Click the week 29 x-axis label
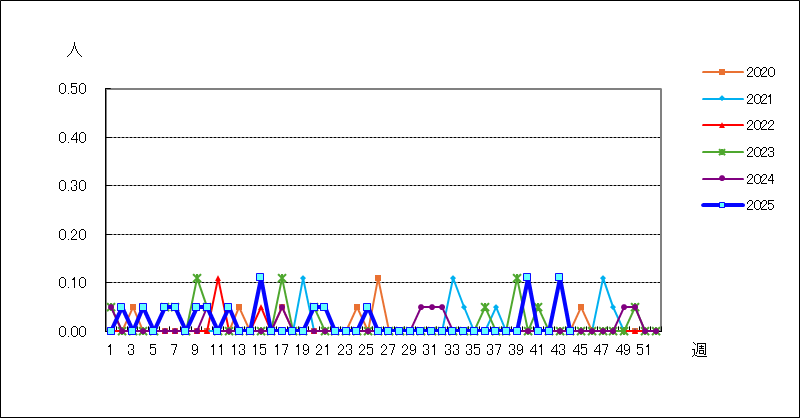The image size is (800, 418). [409, 350]
